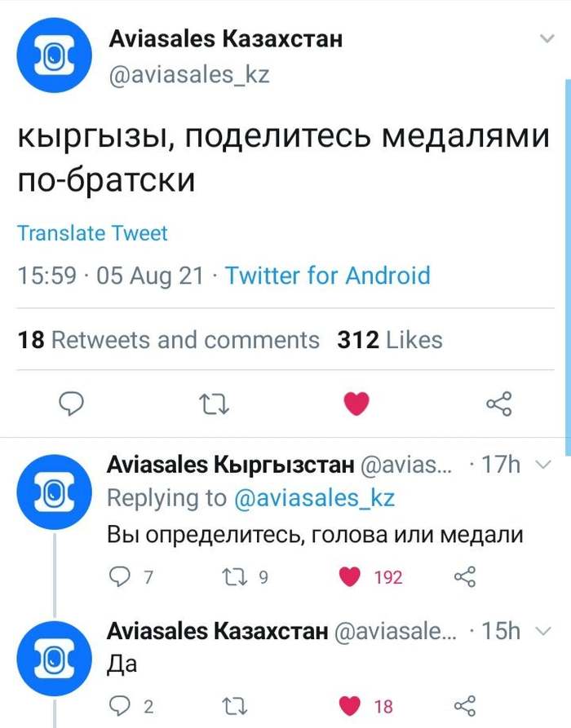The width and height of the screenshot is (571, 728).
Task: Like Aviasales Кыргызстан's reply
Action: [349, 577]
